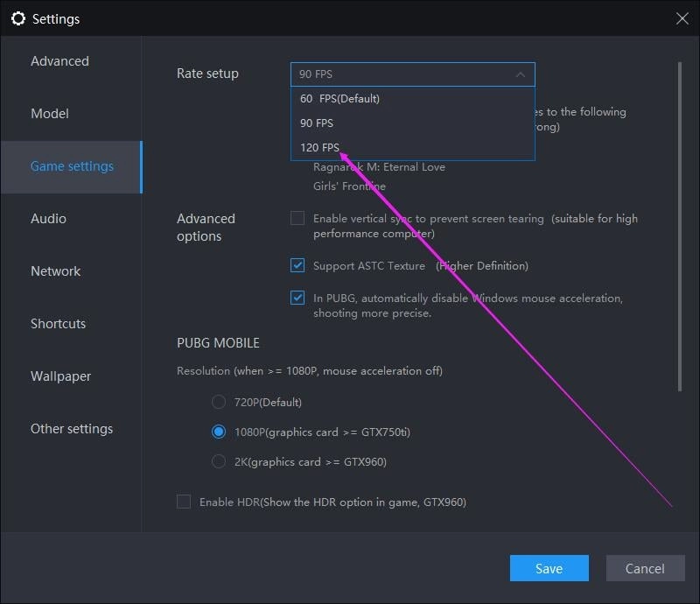
Task: Close the Settings window
Action: tap(682, 18)
